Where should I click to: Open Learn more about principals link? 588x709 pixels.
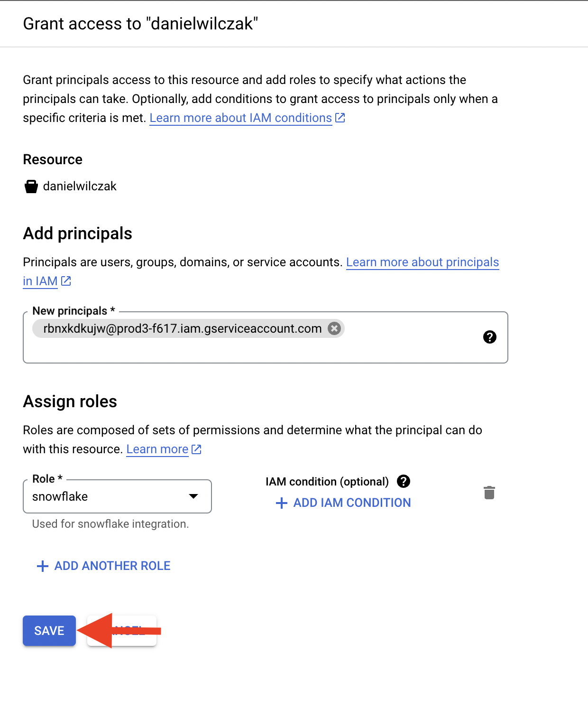(423, 262)
